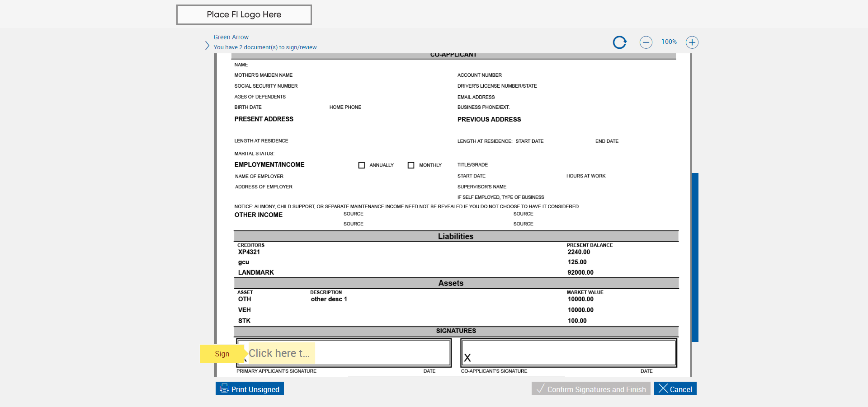Click the refresh document icon
Image resolution: width=868 pixels, height=407 pixels.
(x=619, y=42)
